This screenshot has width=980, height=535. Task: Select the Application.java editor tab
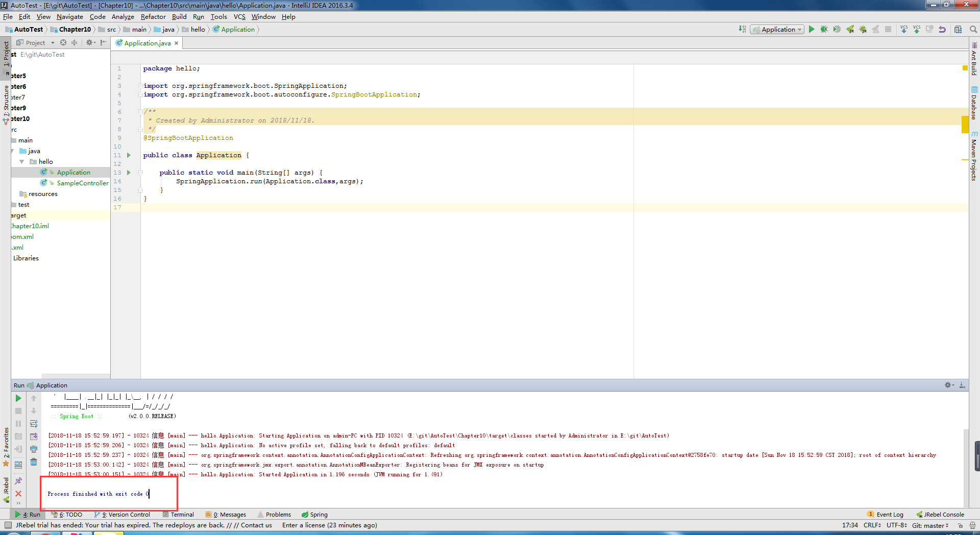click(x=147, y=43)
